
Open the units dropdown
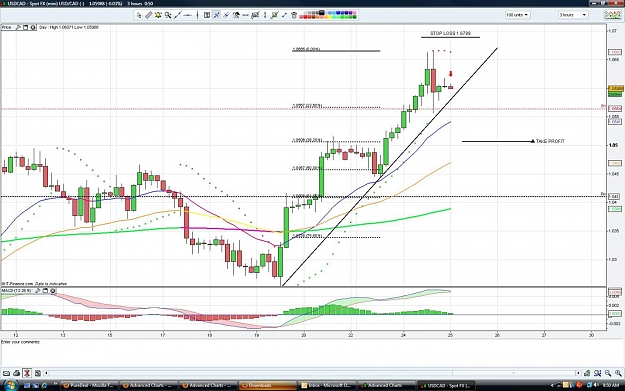517,15
